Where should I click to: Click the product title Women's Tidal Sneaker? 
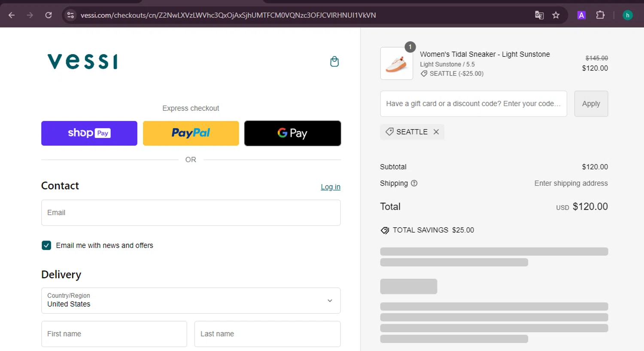tap(485, 54)
